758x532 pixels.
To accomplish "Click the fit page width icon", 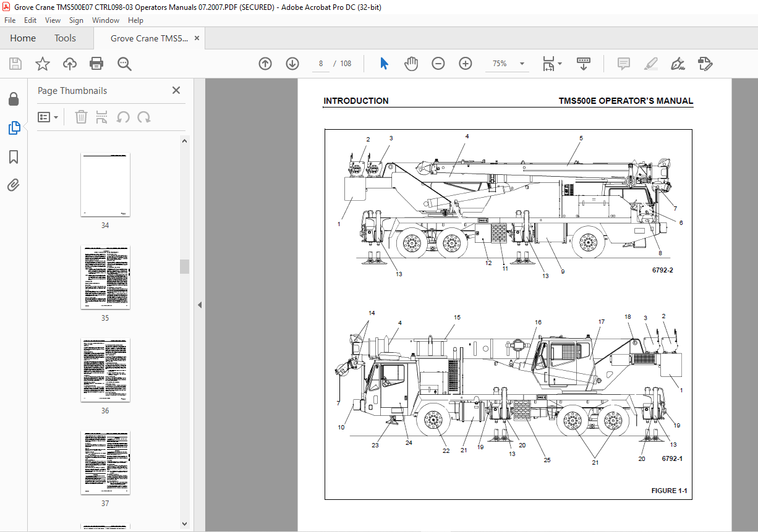I will tap(548, 64).
